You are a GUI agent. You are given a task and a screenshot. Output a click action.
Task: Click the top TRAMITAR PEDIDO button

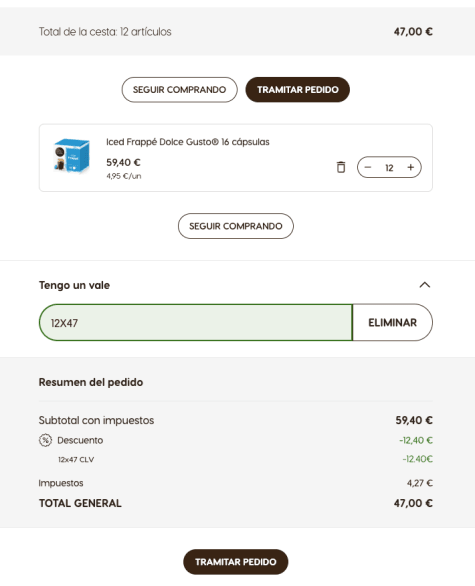pyautogui.click(x=297, y=90)
